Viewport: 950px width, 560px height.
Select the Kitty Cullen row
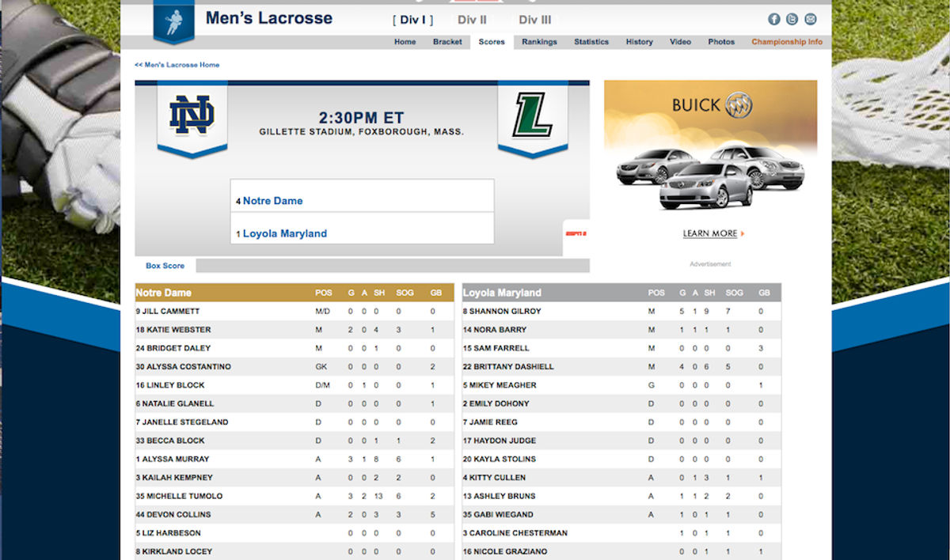[621, 478]
